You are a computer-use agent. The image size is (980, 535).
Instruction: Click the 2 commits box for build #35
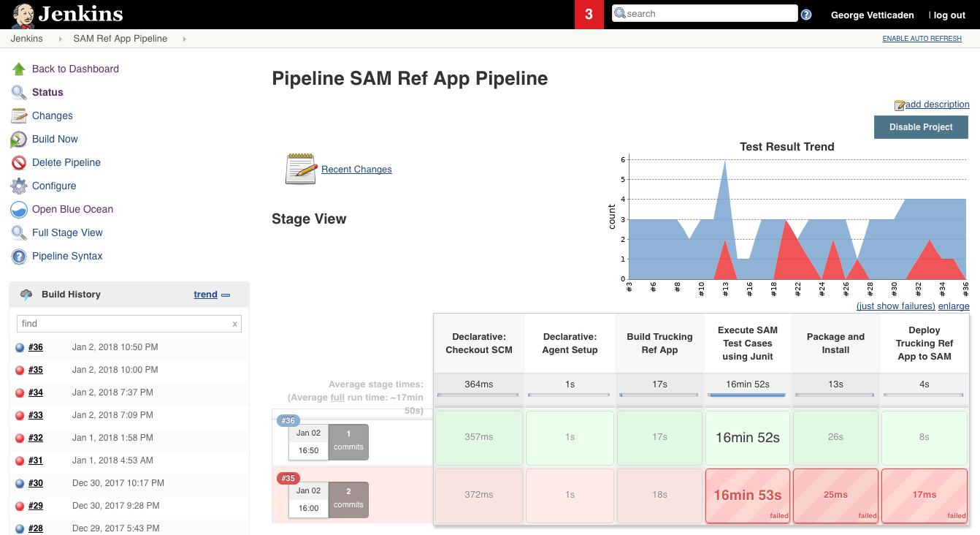(x=348, y=499)
